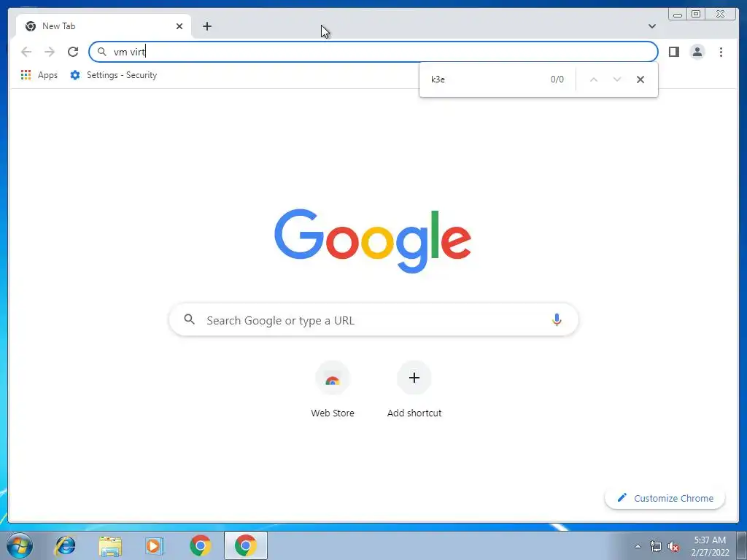Click the 0/0 find results count
The width and height of the screenshot is (747, 560).
pos(557,79)
